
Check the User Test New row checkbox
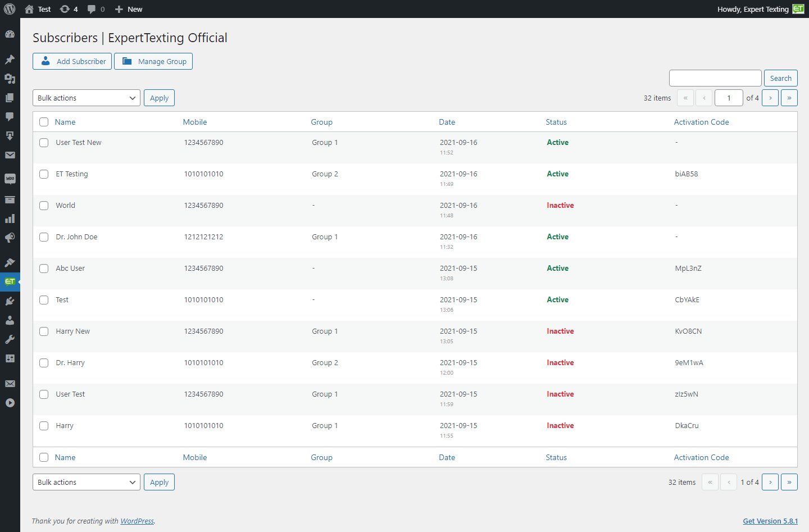[x=44, y=143]
